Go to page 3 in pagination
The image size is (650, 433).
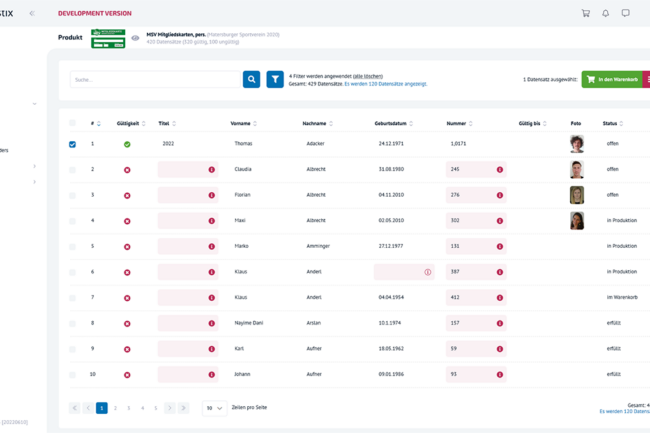click(129, 408)
